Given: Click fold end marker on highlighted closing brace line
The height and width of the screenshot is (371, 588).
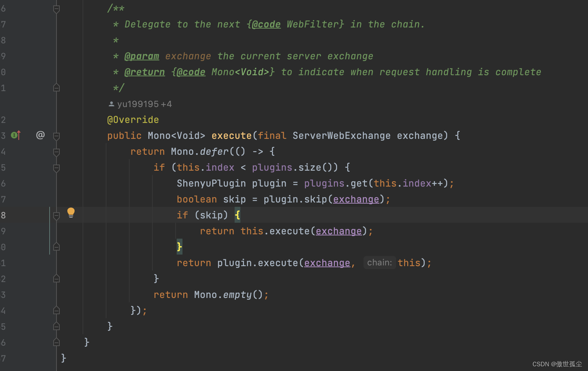Looking at the screenshot, I should click(x=56, y=247).
